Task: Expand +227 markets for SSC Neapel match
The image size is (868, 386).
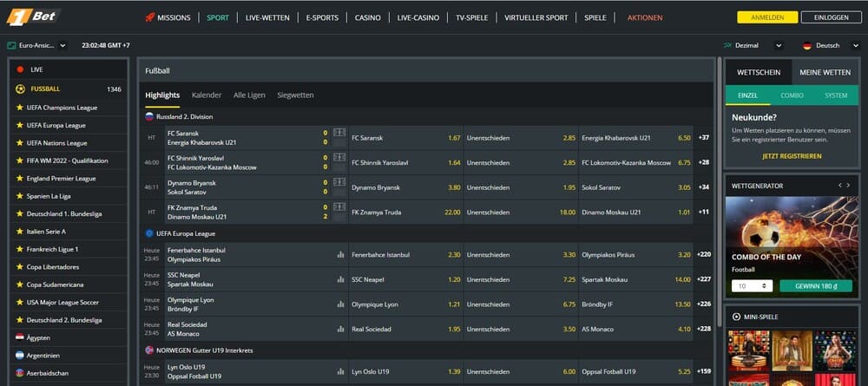Action: 704,279
